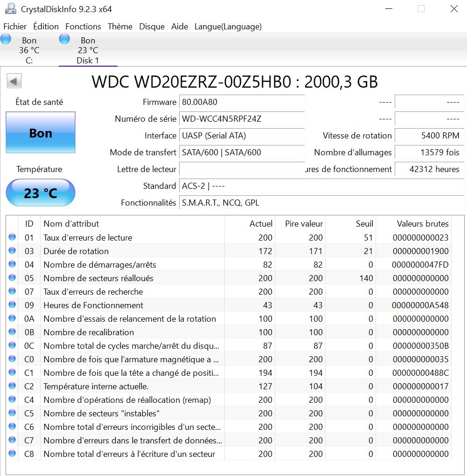Open the Aide menu
Image resolution: width=467 pixels, height=476 pixels.
tap(180, 27)
